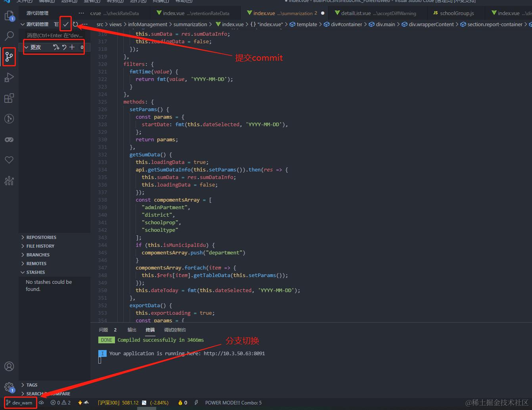
Task: Refresh the source control panel
Action: 75,24
